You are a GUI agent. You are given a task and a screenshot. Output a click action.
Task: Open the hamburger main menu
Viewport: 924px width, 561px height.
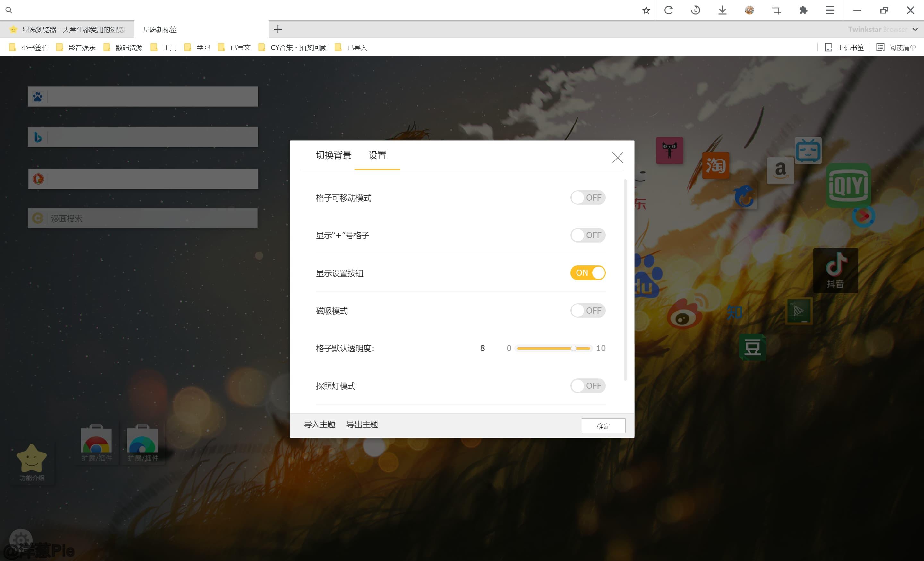click(x=830, y=11)
